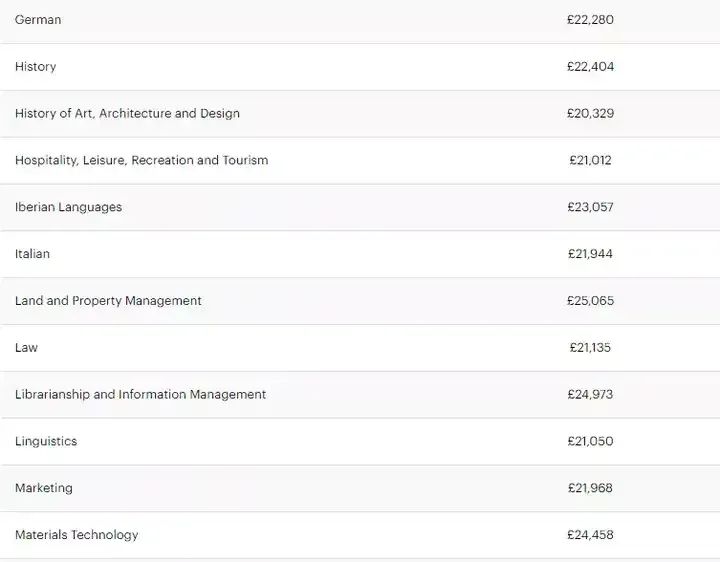
Task: Click the £23,057 Iberian Languages salary
Action: coord(591,207)
